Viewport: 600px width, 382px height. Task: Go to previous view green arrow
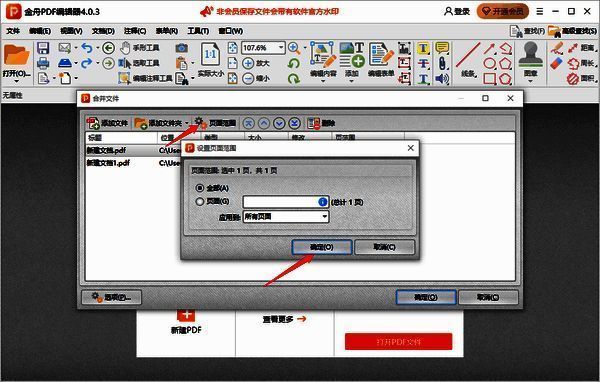(109, 48)
